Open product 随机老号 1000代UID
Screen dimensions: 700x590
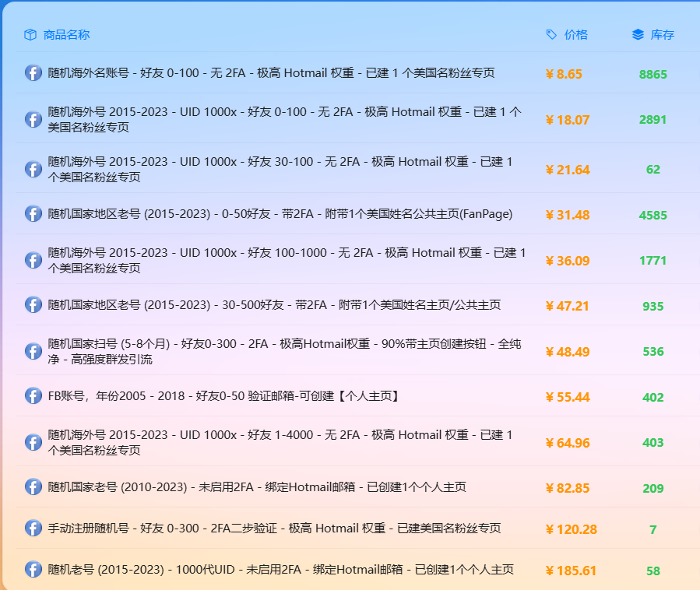281,570
